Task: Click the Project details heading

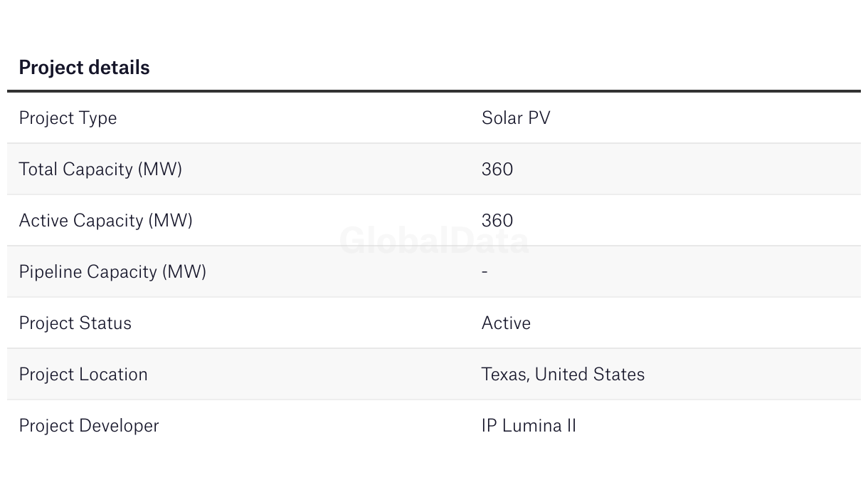Action: tap(84, 68)
